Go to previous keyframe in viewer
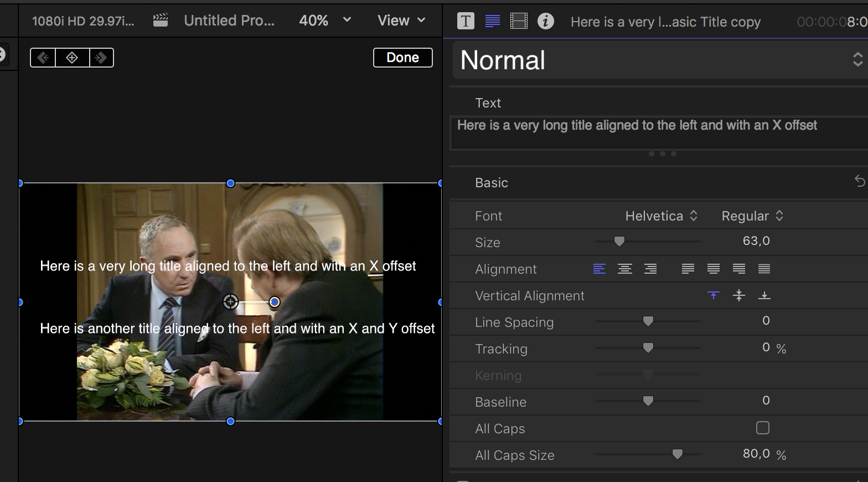This screenshot has width=868, height=482. pyautogui.click(x=43, y=58)
